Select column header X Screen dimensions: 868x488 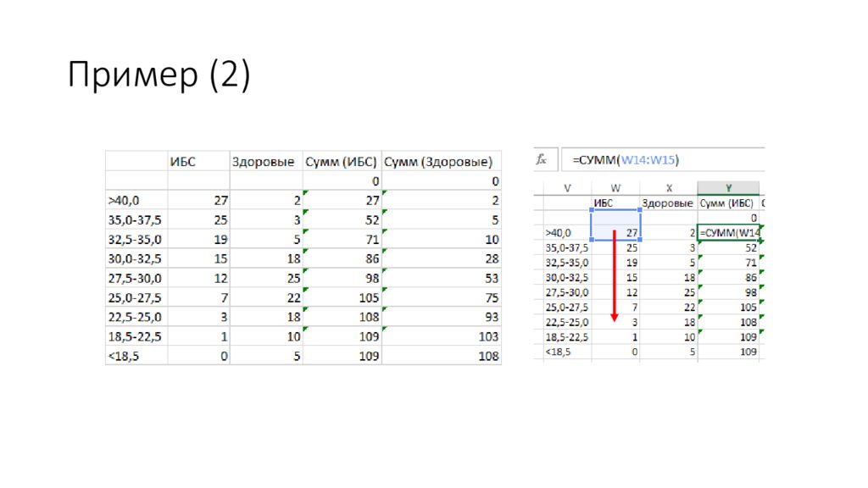click(x=669, y=188)
